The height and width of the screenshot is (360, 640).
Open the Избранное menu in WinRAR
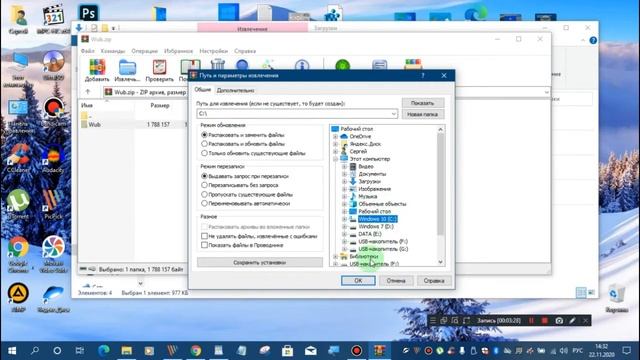178,51
